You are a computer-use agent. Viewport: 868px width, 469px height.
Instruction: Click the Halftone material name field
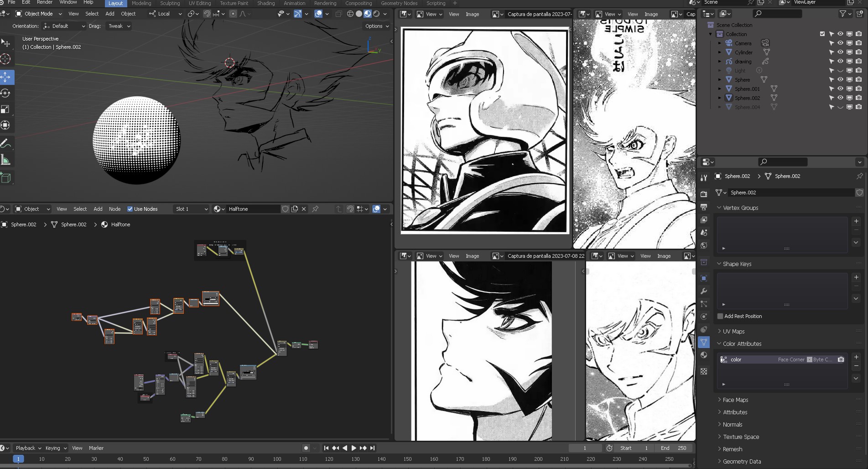click(253, 209)
